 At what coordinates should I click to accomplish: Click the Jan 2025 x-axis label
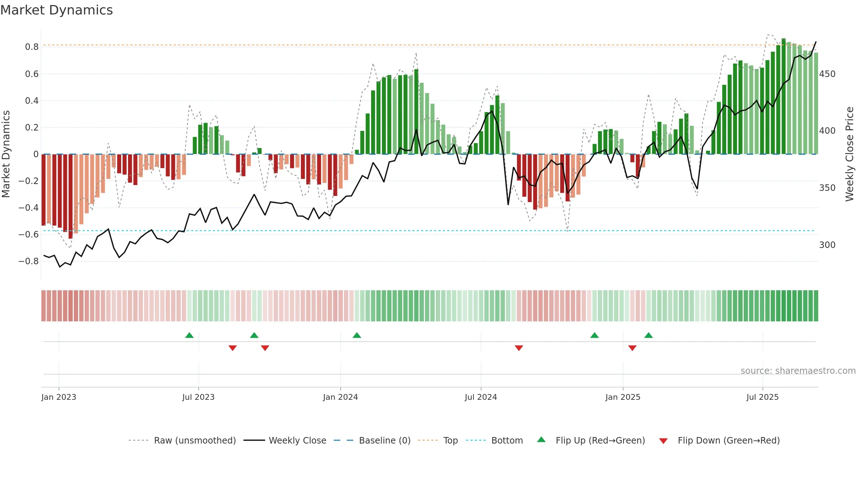[x=623, y=397]
